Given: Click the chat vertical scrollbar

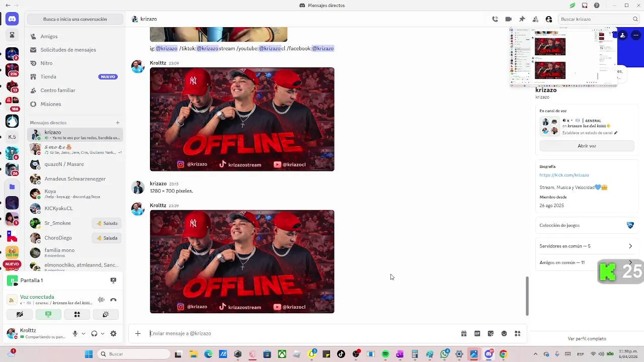Looking at the screenshot, I should coord(527,296).
